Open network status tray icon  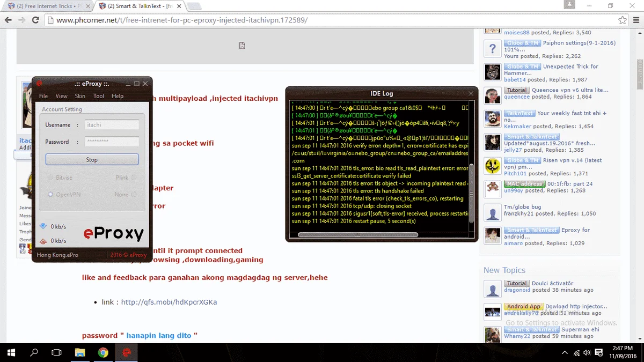click(x=576, y=352)
